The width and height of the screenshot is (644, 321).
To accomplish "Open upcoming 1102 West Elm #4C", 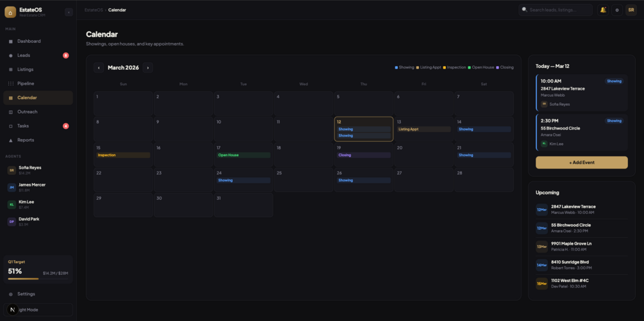I will pos(582,283).
